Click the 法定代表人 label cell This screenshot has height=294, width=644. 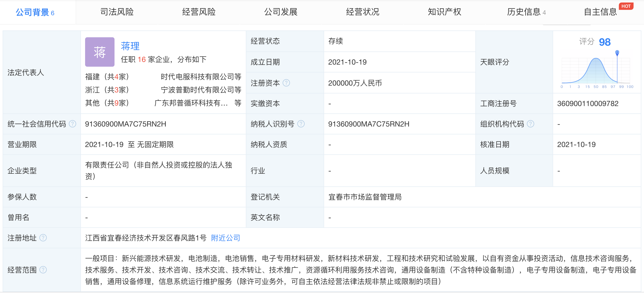tap(41, 72)
